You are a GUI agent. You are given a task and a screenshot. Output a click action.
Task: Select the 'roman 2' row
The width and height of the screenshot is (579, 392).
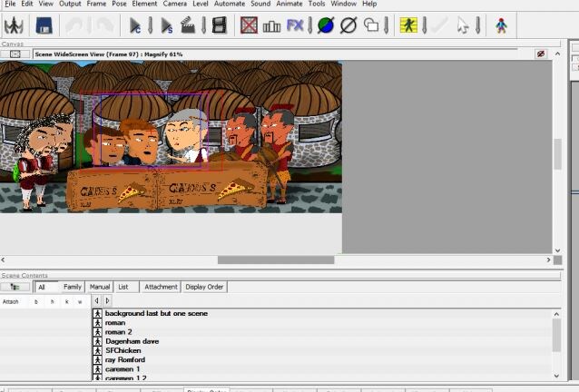pyautogui.click(x=322, y=332)
